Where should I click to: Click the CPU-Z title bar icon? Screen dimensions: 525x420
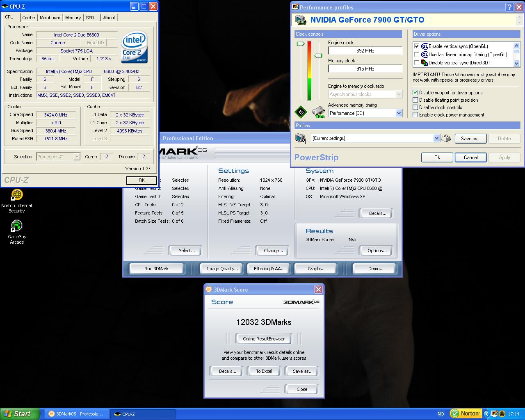click(x=5, y=6)
